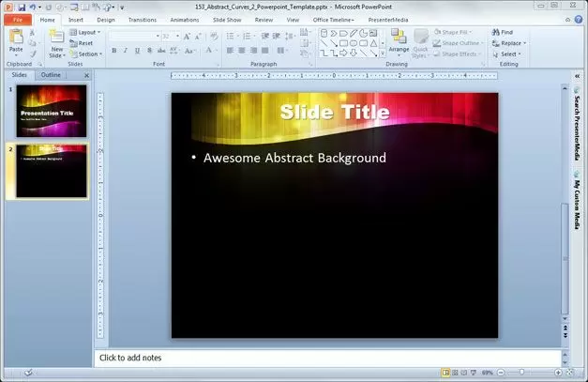Expand the Replace dropdown in Editing
Image resolution: width=588 pixels, height=382 pixels.
pyautogui.click(x=511, y=43)
